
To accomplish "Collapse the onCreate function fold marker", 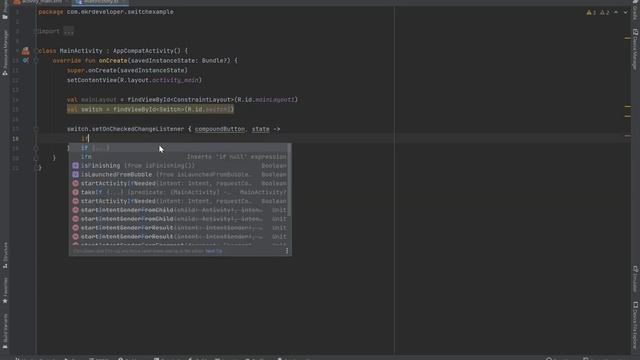I will coord(36,60).
